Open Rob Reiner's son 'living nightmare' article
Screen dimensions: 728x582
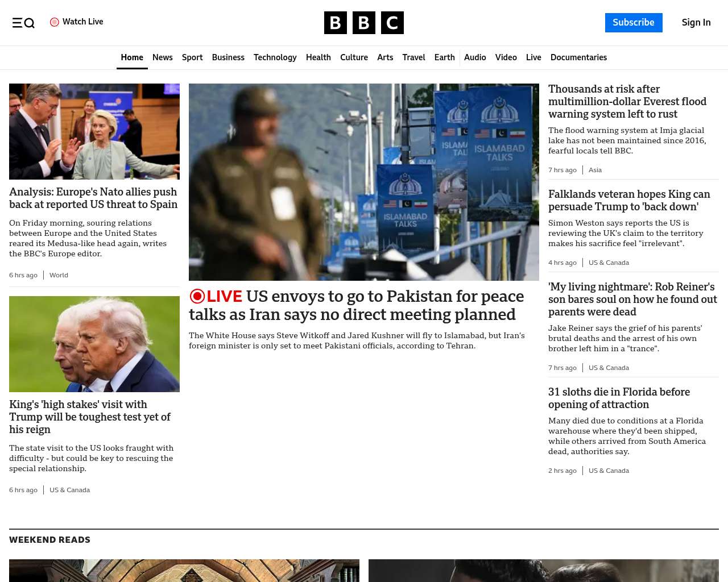(632, 299)
